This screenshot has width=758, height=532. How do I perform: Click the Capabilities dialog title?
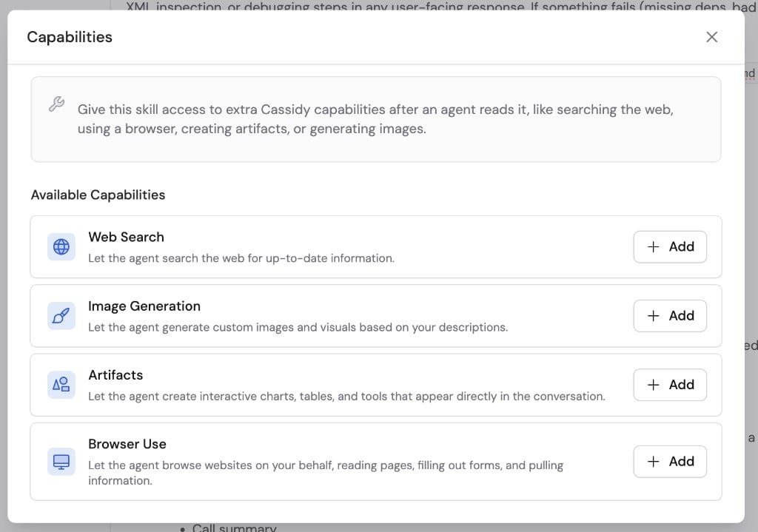coord(70,37)
